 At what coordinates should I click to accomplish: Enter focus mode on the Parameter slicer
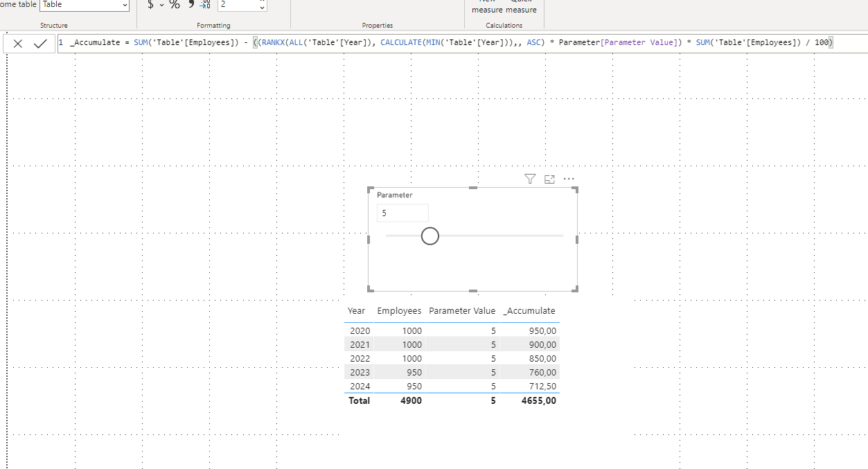(x=549, y=179)
